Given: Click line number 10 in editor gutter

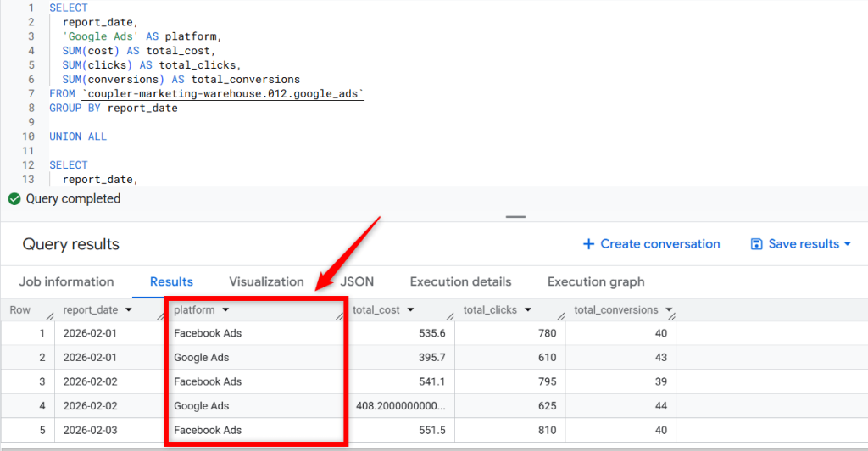Looking at the screenshot, I should point(28,136).
